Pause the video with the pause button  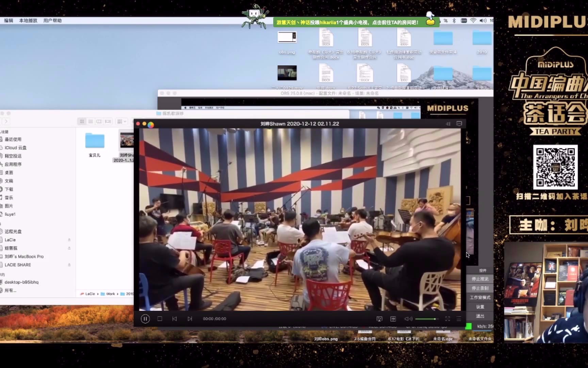click(x=145, y=319)
